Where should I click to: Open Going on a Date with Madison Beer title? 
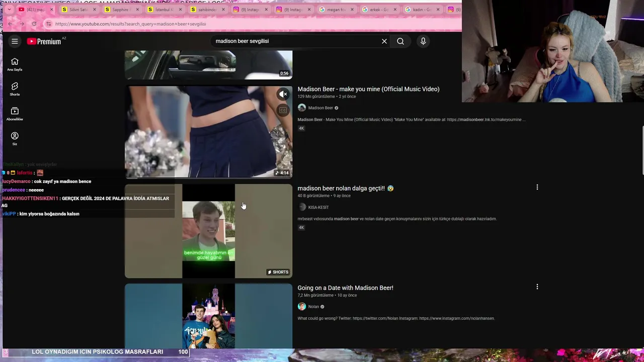point(345,288)
